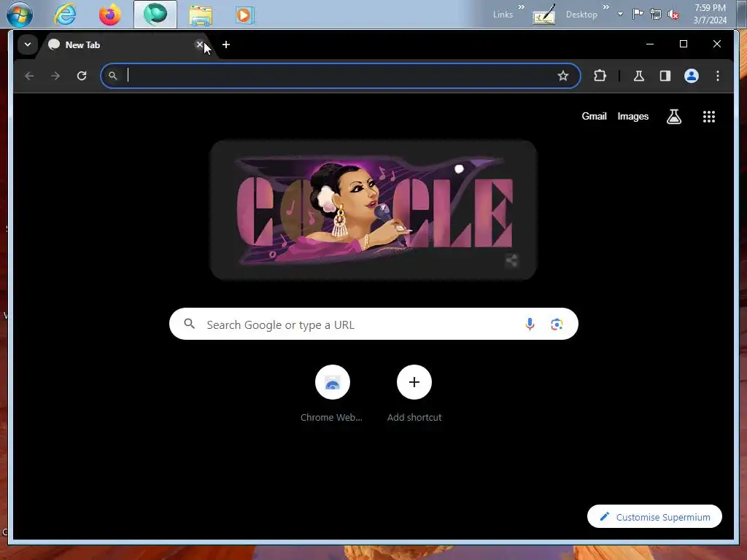Open a new tab with plus button

coord(226,44)
